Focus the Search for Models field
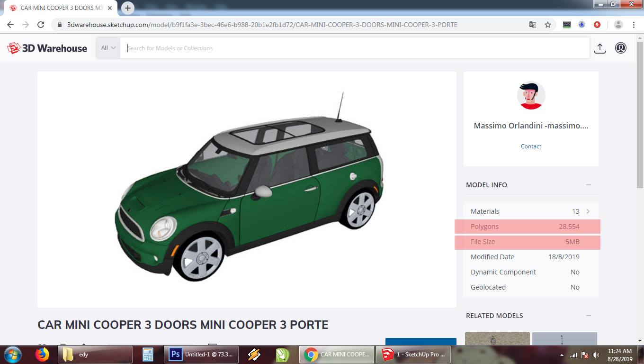644x364 pixels. pos(355,48)
